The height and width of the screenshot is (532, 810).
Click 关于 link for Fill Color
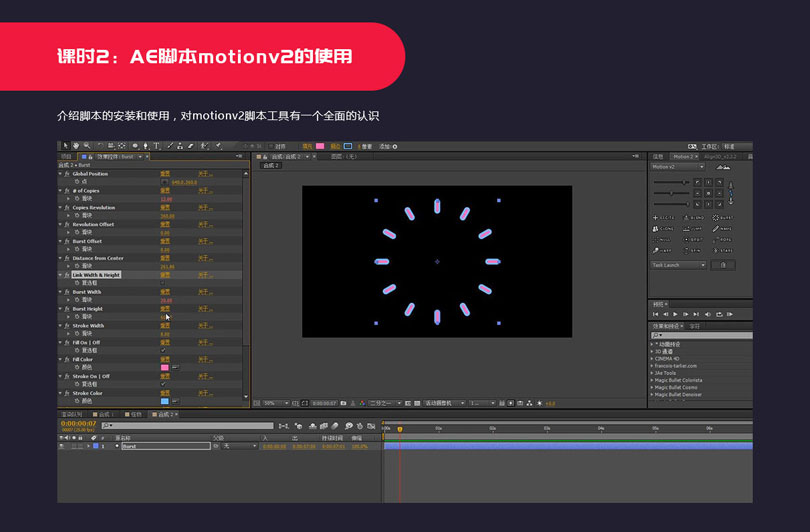tap(205, 359)
